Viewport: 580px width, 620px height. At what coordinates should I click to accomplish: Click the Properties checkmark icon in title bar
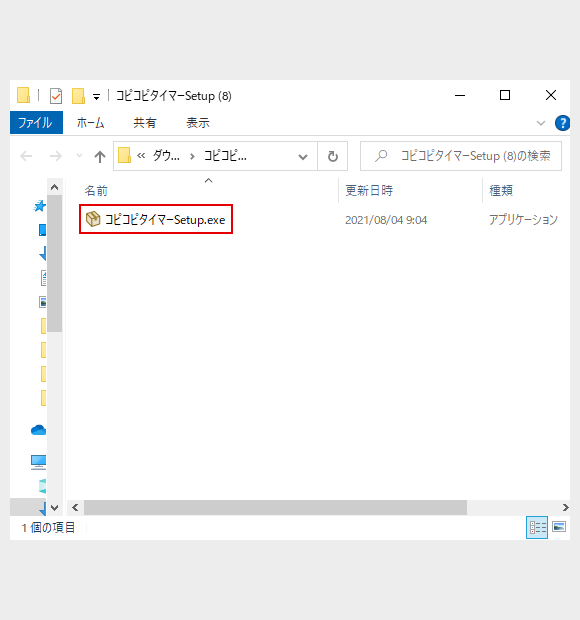pos(56,96)
